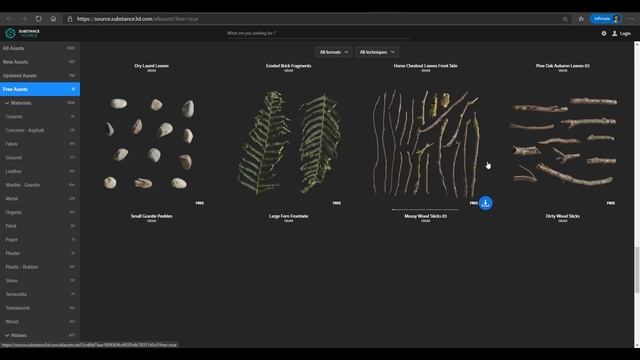Viewport: 640px width, 360px height.
Task: Open the Marble - Granite category
Action: pos(40,185)
